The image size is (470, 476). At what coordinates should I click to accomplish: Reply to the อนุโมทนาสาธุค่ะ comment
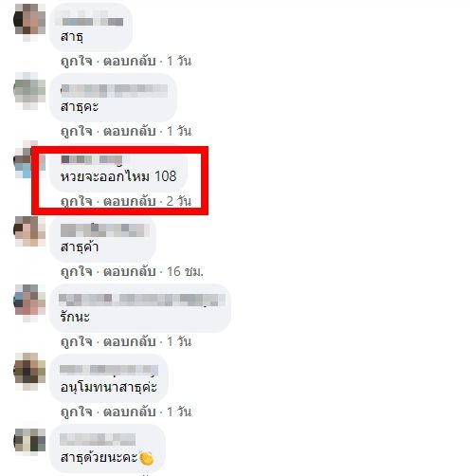point(130,412)
